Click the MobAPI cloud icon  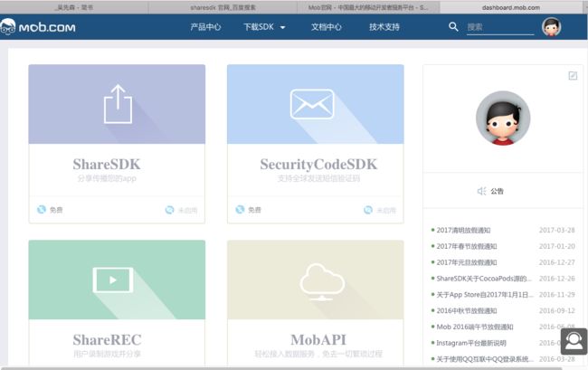322,282
